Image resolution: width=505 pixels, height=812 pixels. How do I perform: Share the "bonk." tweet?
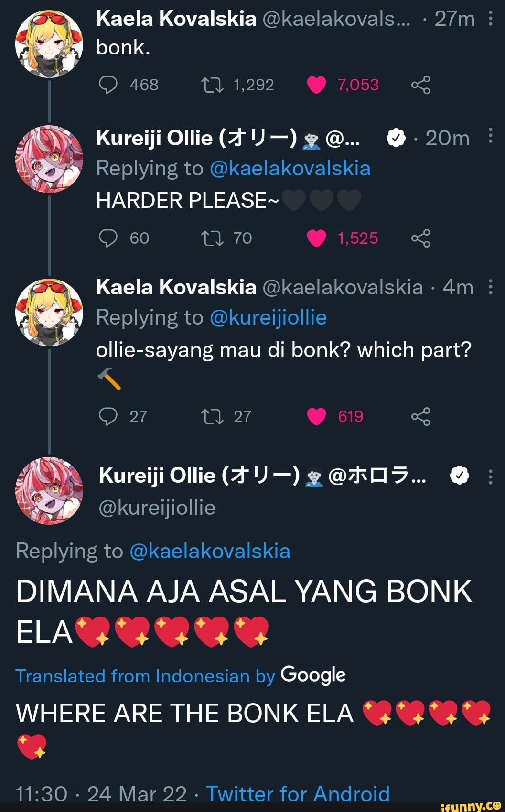coord(420,85)
